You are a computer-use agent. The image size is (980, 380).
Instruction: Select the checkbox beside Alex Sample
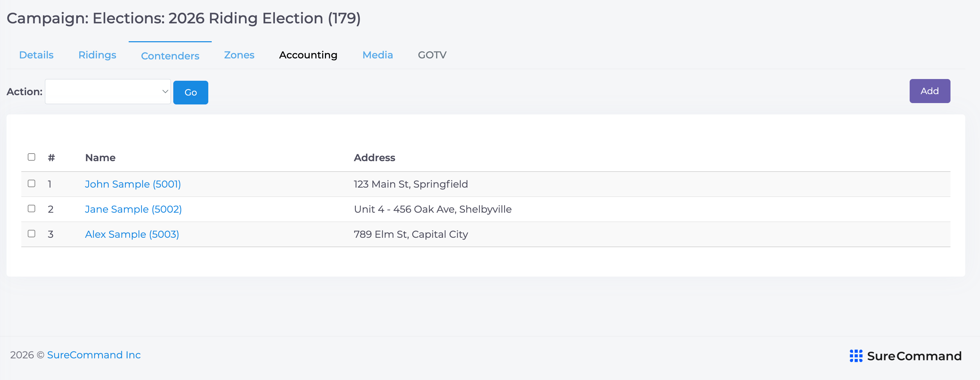(x=32, y=234)
